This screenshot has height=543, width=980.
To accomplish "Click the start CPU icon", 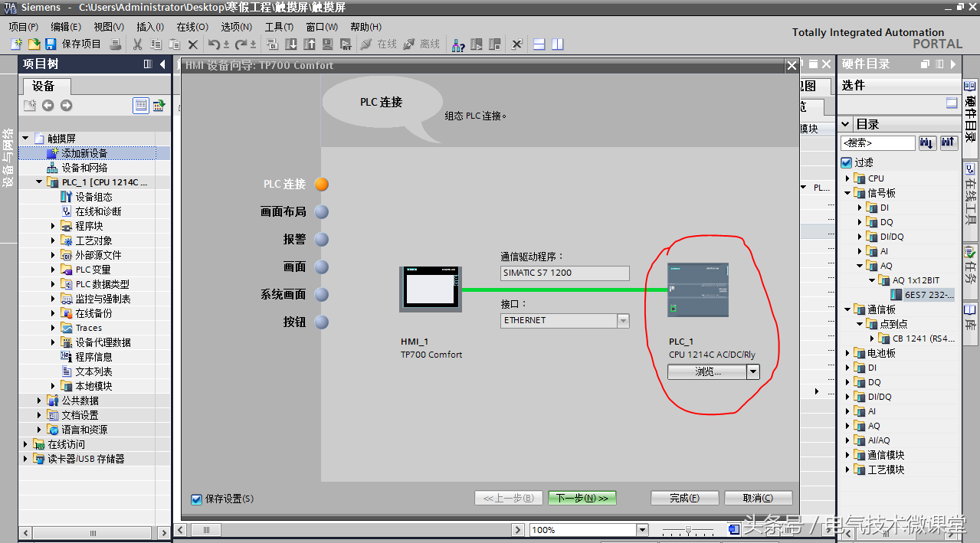I will pos(477,44).
